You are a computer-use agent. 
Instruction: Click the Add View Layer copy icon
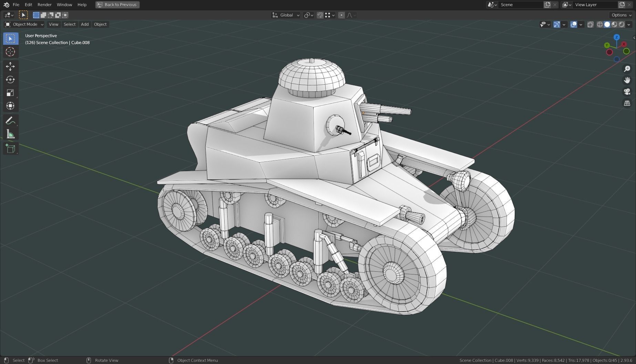point(622,5)
